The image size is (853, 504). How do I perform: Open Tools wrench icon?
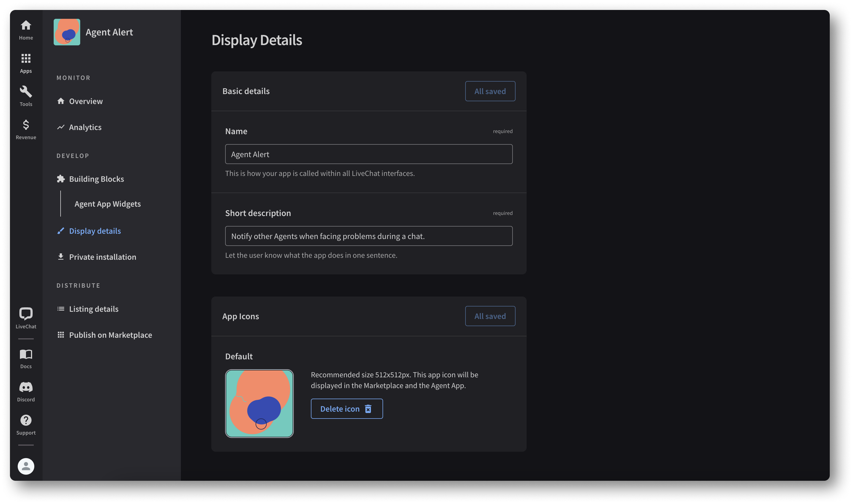pos(26,96)
